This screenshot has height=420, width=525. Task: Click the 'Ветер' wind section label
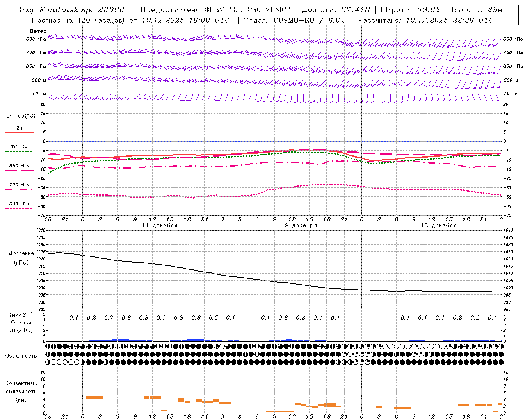click(x=38, y=31)
